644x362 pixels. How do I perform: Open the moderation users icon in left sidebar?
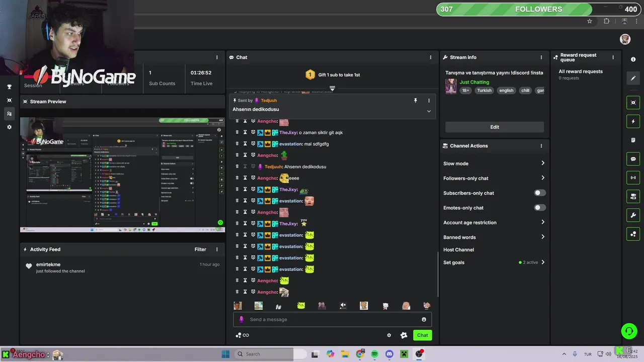coord(9,114)
